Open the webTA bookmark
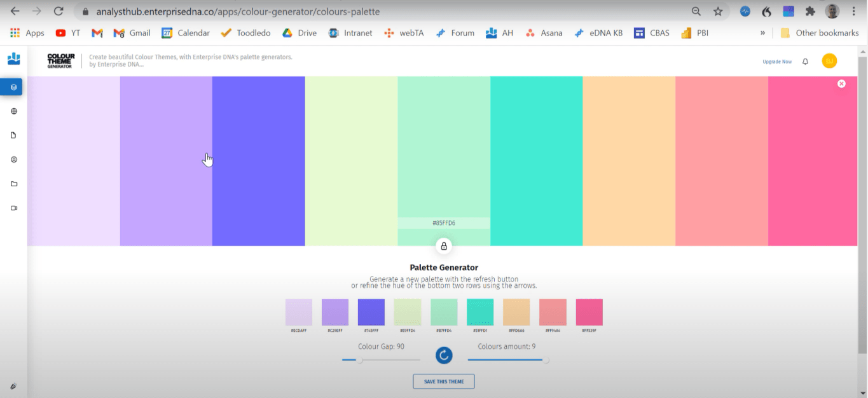The width and height of the screenshot is (868, 398). click(404, 33)
